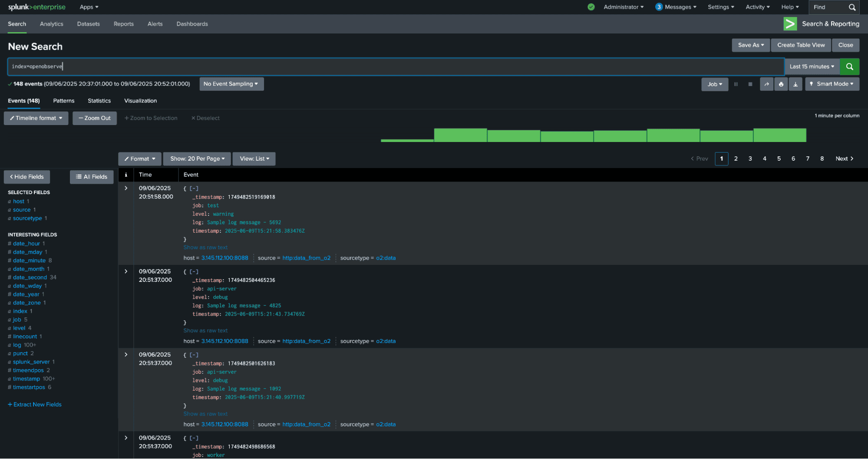Open the Dashboards menu item
The image size is (868, 459).
[192, 24]
